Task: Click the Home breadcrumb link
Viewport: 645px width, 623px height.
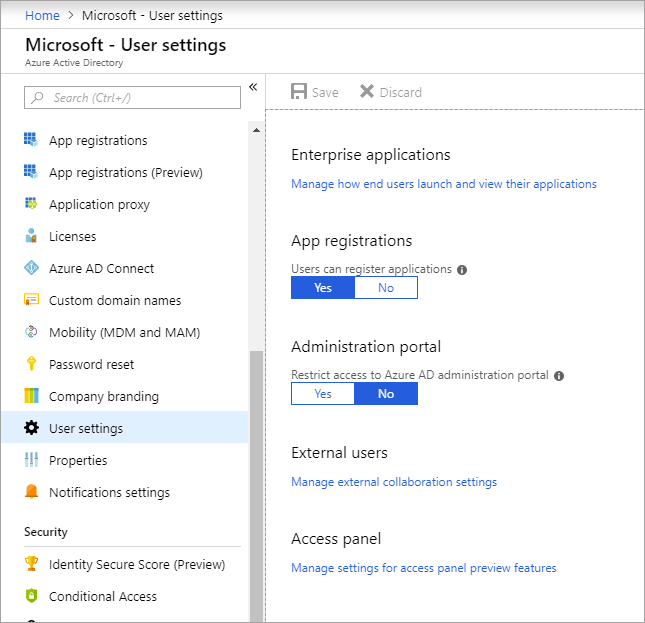Action: (42, 16)
